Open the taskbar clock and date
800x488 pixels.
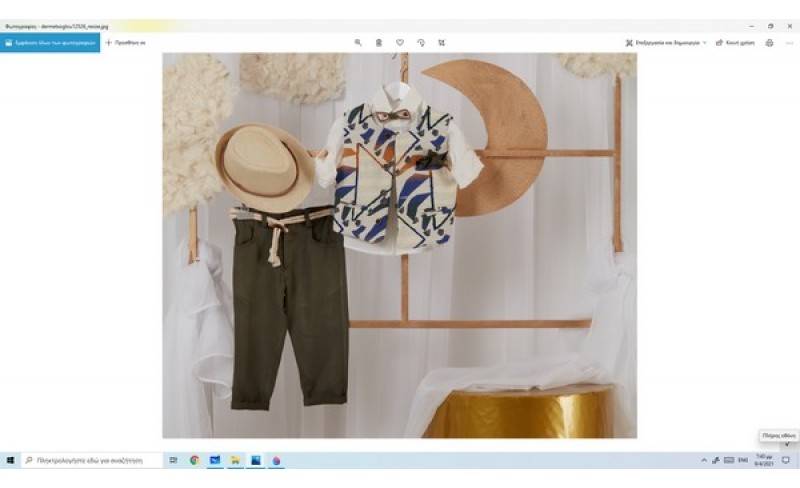(764, 460)
